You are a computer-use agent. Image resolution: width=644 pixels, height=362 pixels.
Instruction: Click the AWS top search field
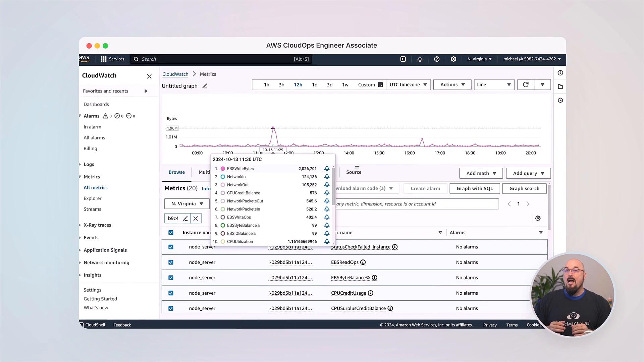[x=221, y=59]
